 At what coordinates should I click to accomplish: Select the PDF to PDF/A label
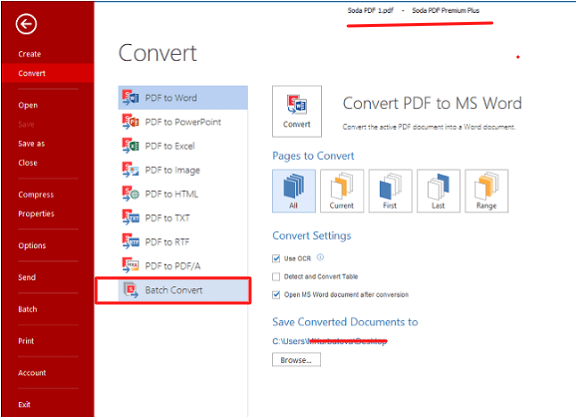click(173, 266)
